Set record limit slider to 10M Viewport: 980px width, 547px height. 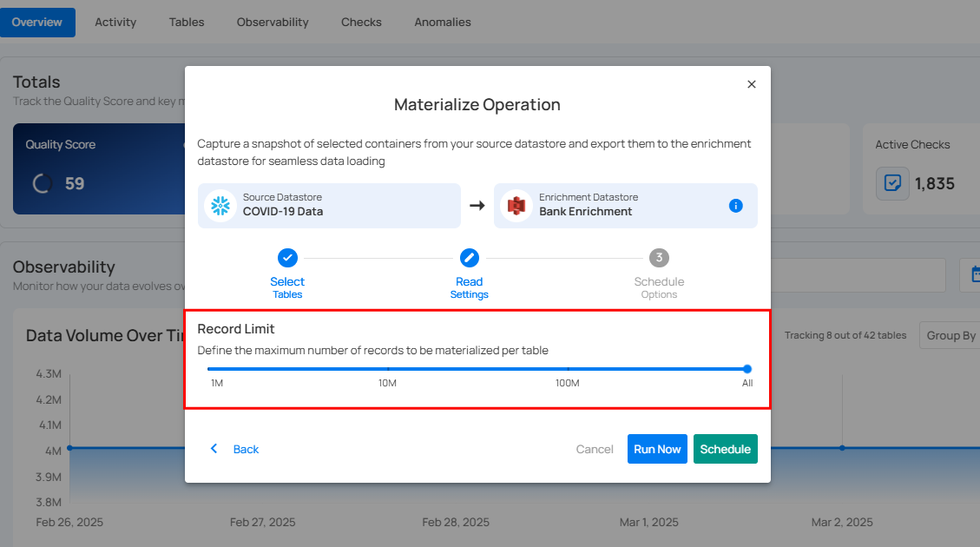click(387, 369)
